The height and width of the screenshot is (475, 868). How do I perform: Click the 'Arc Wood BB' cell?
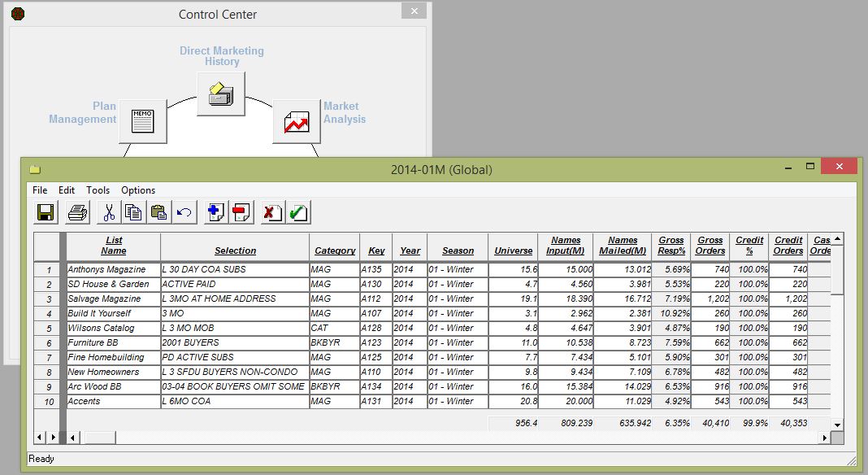click(x=114, y=387)
